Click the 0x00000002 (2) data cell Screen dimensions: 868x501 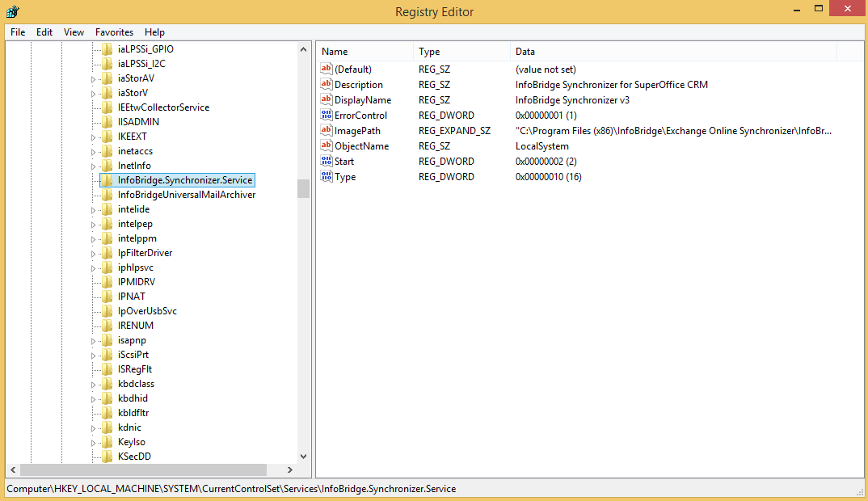point(546,161)
